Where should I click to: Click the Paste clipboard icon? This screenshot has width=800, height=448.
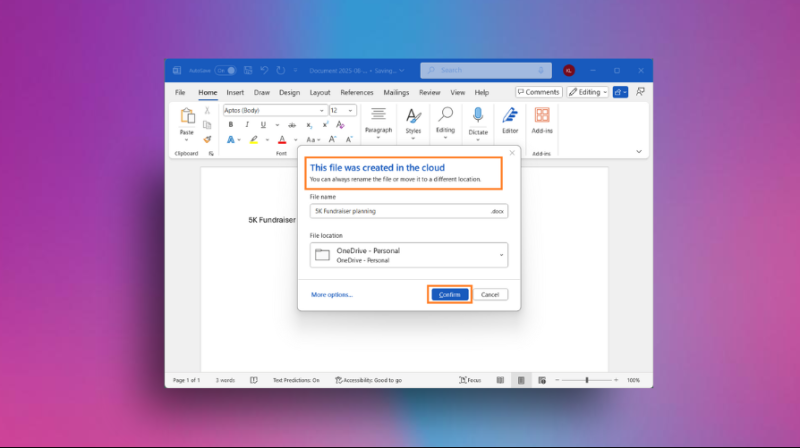(187, 117)
